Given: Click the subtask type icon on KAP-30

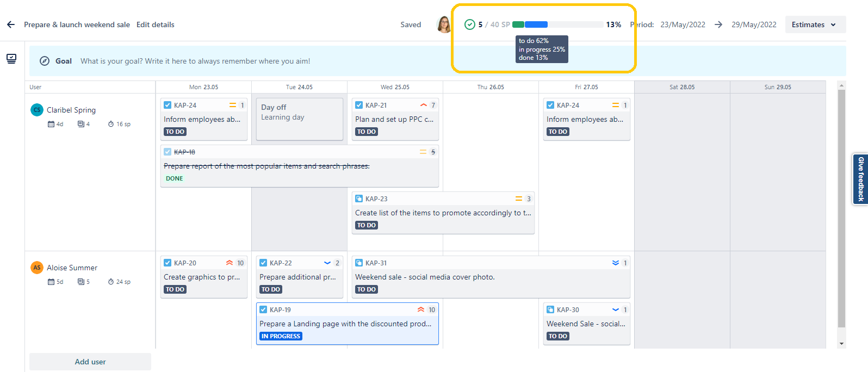Looking at the screenshot, I should (x=550, y=309).
